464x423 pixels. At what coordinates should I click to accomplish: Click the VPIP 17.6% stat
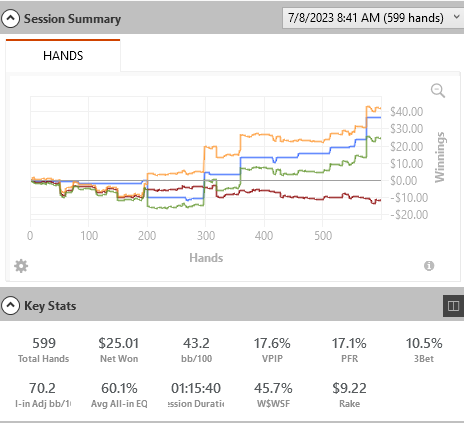(272, 350)
